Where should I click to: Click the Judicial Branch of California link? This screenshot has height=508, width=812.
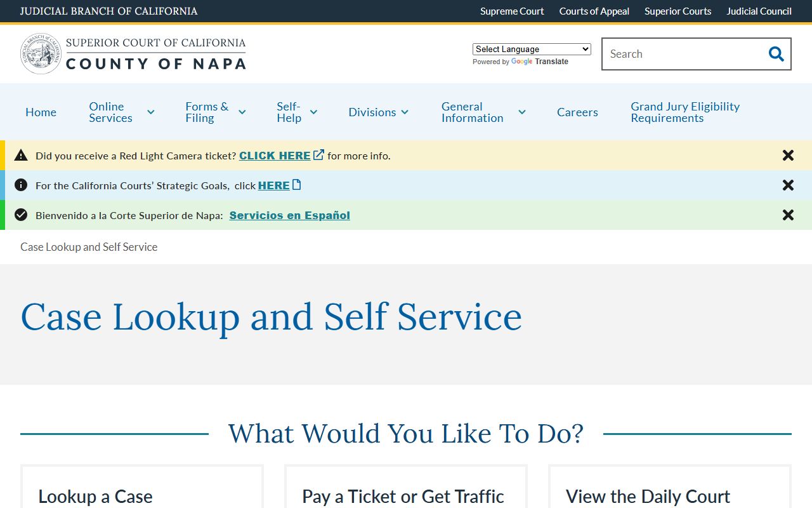point(108,11)
